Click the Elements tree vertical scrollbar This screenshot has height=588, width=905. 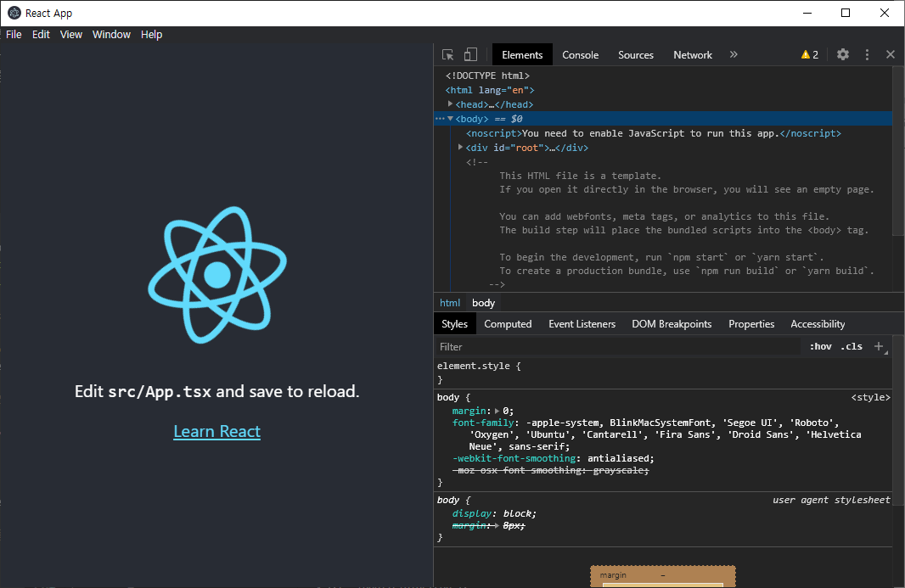point(897,151)
